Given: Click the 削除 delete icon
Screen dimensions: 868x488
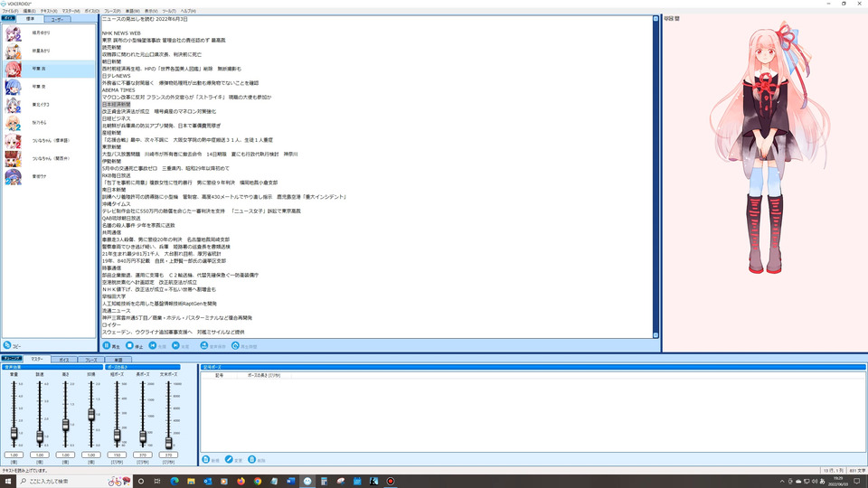Looking at the screenshot, I should tap(252, 459).
